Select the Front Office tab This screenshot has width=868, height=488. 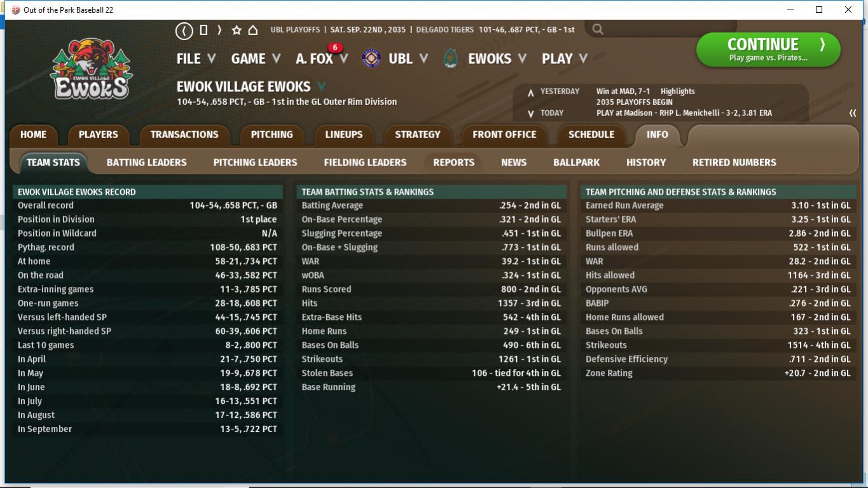click(504, 134)
